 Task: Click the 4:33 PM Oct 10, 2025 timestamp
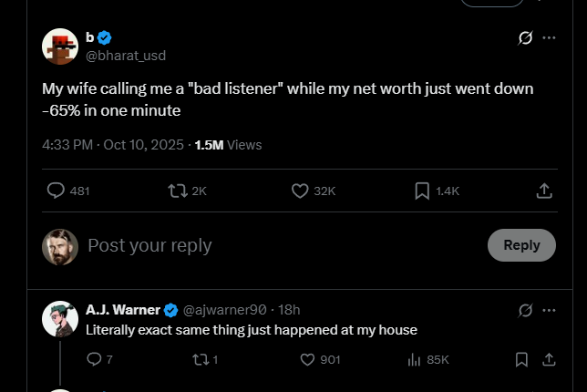(x=113, y=144)
